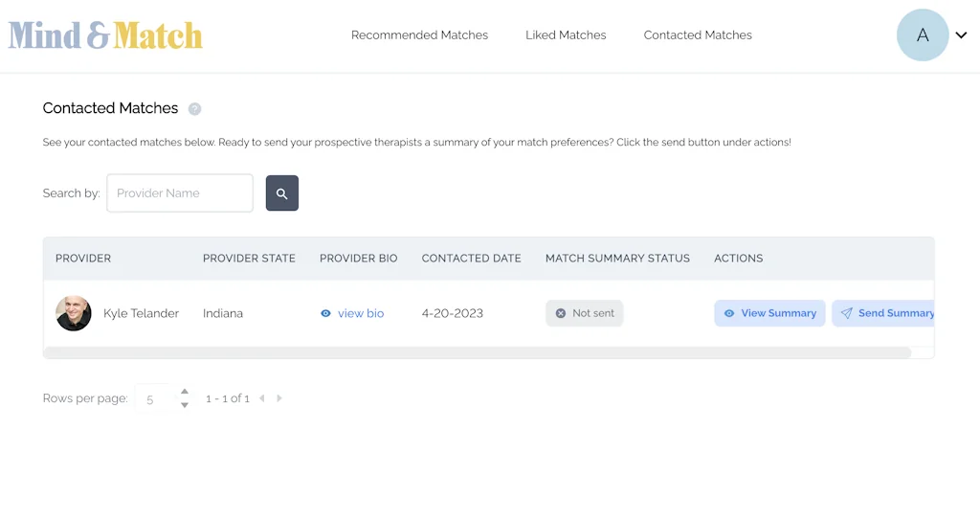This screenshot has width=980, height=521.
Task: Click the paper plane Send Summary icon
Action: 846,313
